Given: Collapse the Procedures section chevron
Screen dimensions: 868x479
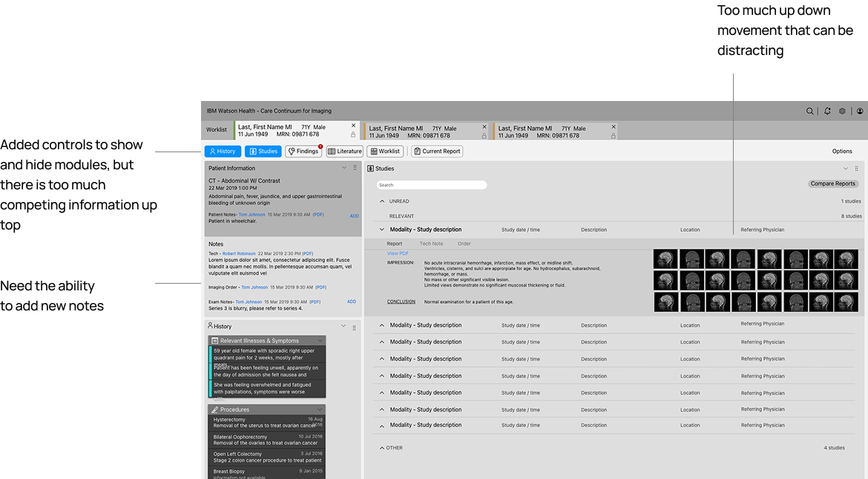Looking at the screenshot, I should pyautogui.click(x=320, y=410).
